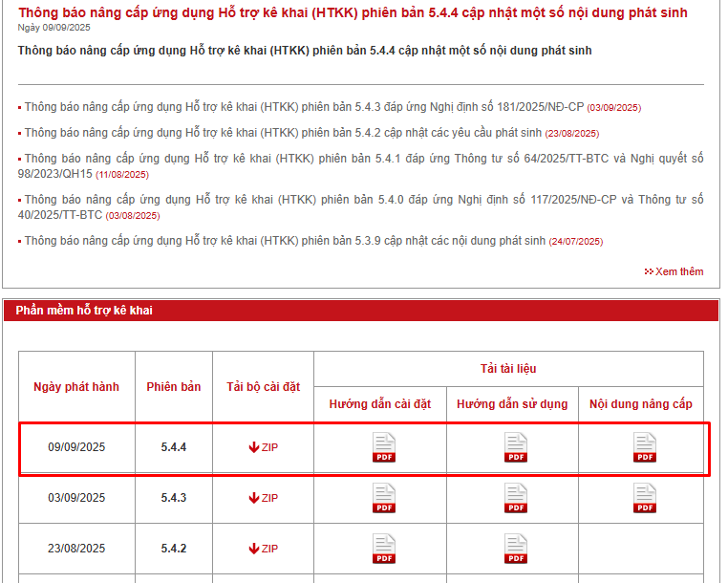The width and height of the screenshot is (728, 583).
Task: Click the Tải bộ cài đặt column header
Action: (264, 386)
